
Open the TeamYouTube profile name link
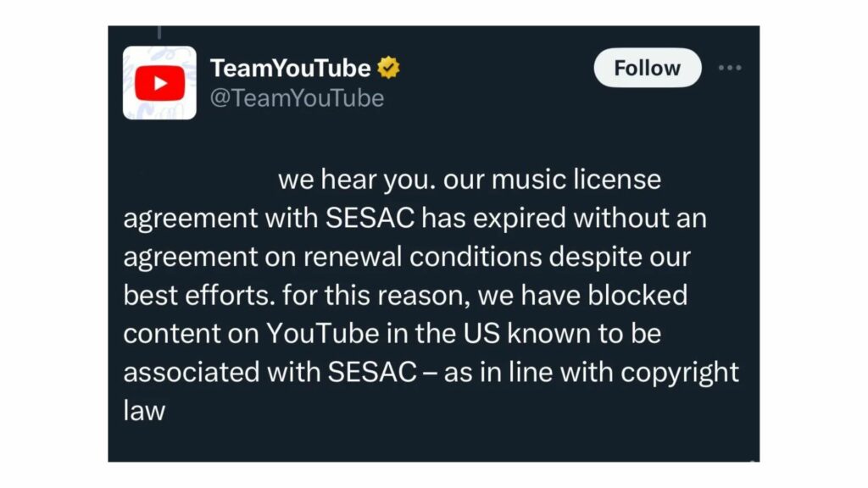coord(290,68)
